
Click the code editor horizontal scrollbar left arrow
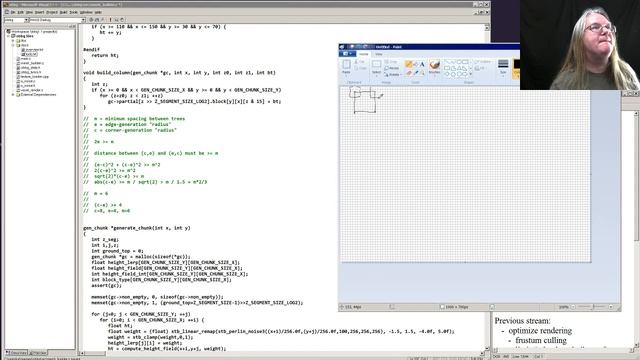(x=81, y=353)
